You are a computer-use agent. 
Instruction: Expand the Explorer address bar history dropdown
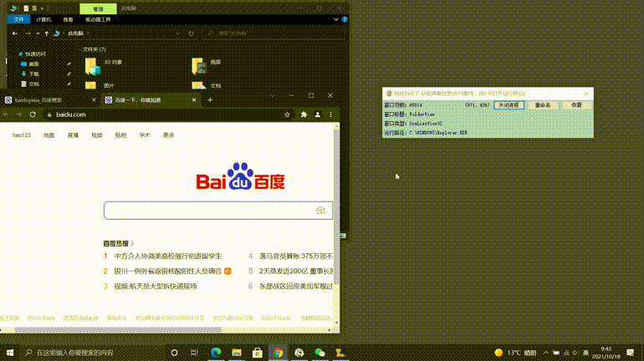[178, 33]
